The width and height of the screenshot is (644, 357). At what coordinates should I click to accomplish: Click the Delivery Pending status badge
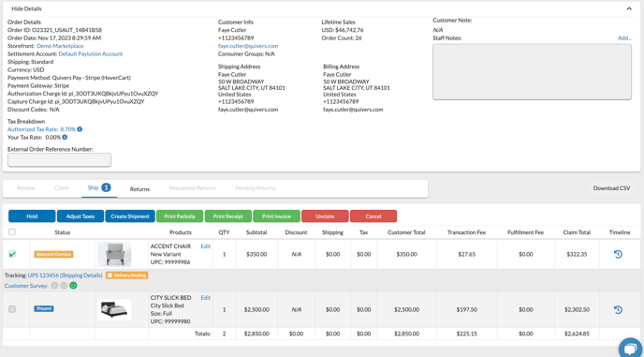point(127,275)
